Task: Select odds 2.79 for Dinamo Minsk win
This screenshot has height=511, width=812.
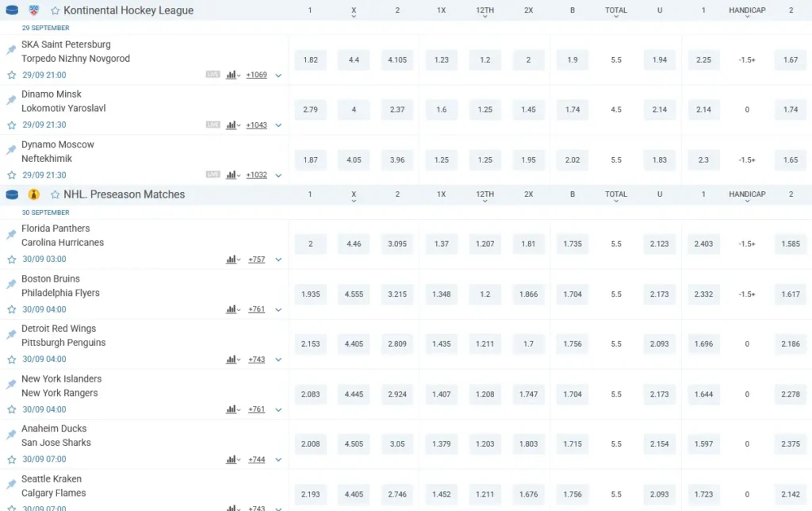Action: 310,109
